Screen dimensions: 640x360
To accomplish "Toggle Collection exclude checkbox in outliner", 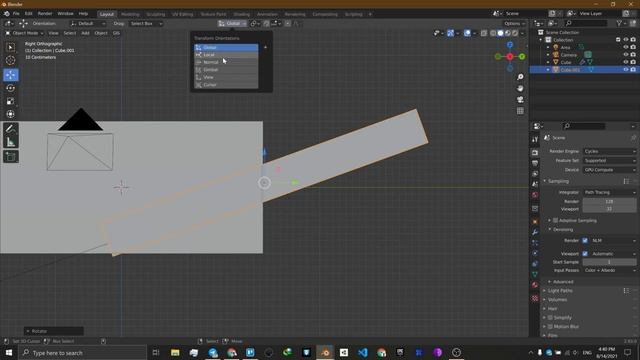I will (x=618, y=40).
